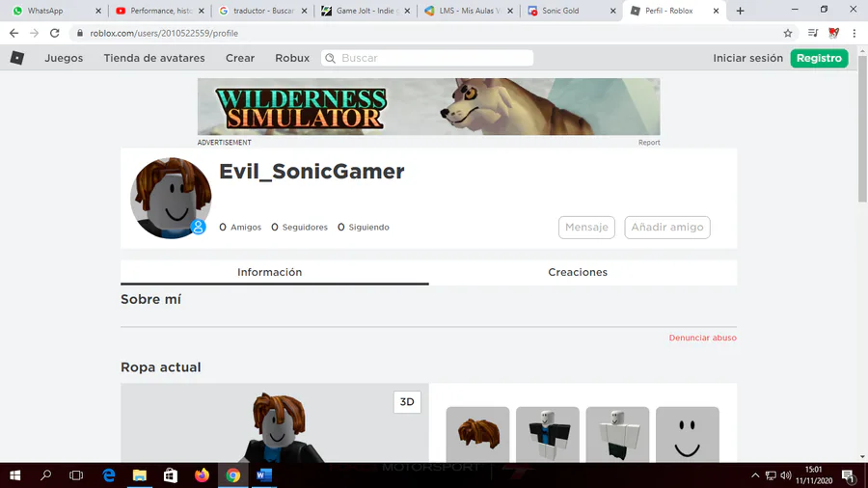Show hidden system tray icons

755,475
